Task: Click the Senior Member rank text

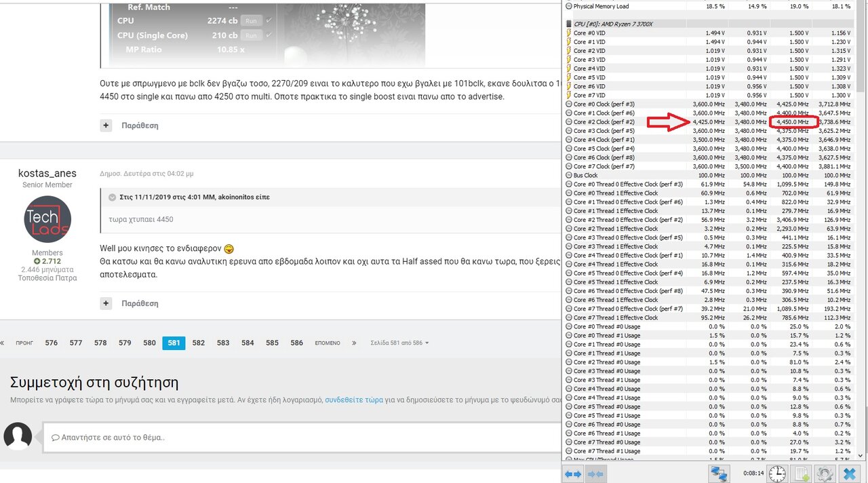Action: click(x=47, y=185)
